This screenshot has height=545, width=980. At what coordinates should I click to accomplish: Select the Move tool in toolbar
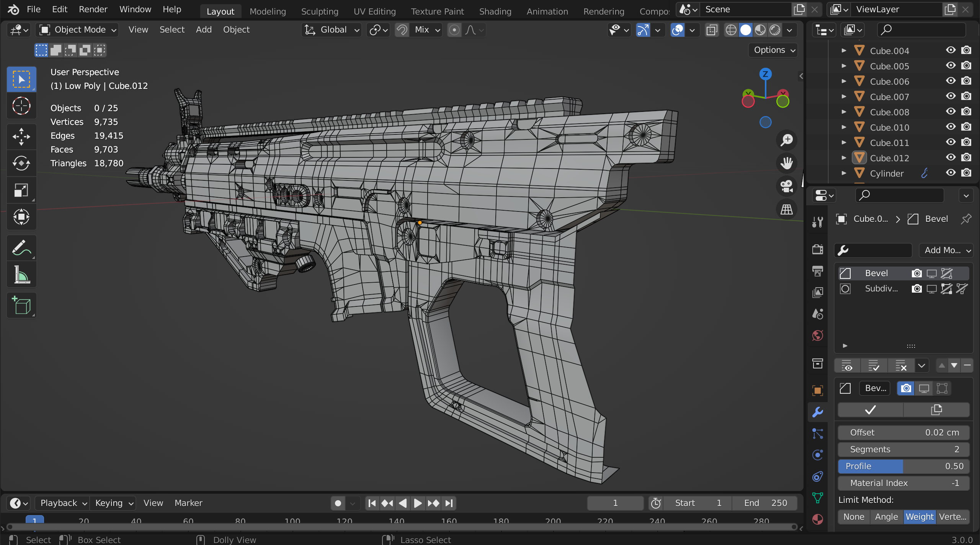click(x=21, y=137)
